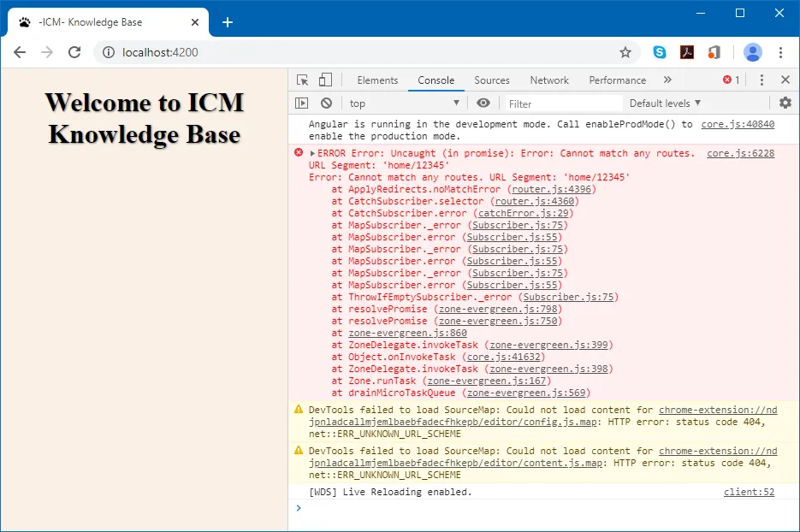Click the red error count badge
The height and width of the screenshot is (532, 800).
[731, 80]
